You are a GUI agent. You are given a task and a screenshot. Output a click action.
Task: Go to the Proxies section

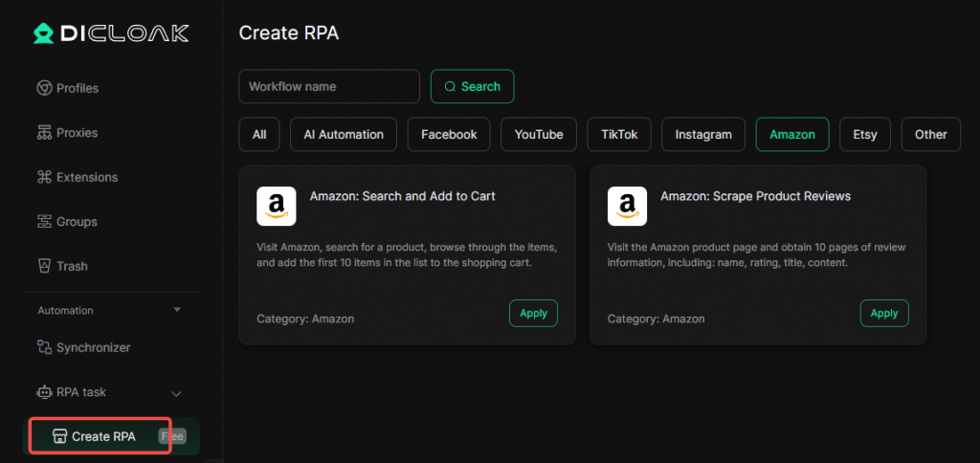click(77, 133)
